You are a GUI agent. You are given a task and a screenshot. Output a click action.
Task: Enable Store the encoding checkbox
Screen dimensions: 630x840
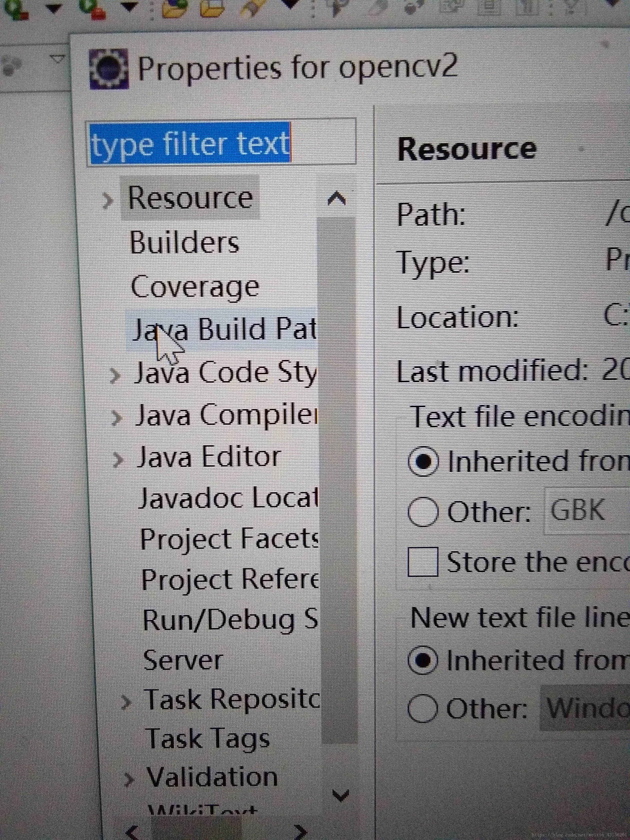(x=423, y=562)
